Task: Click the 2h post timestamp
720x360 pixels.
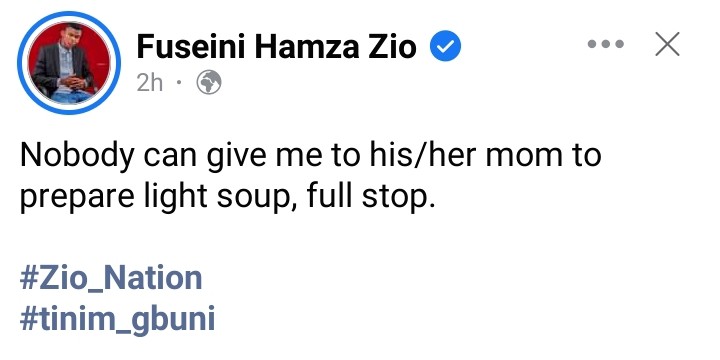Action: point(150,83)
